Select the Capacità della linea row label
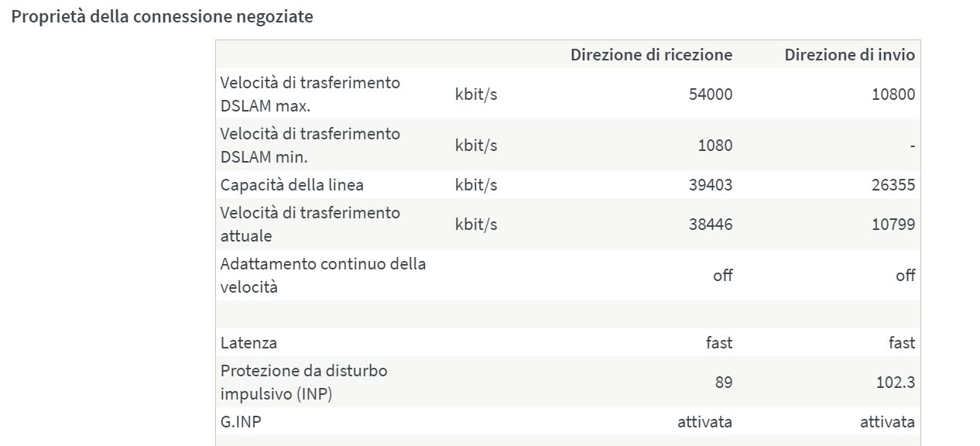980x446 pixels. [292, 185]
